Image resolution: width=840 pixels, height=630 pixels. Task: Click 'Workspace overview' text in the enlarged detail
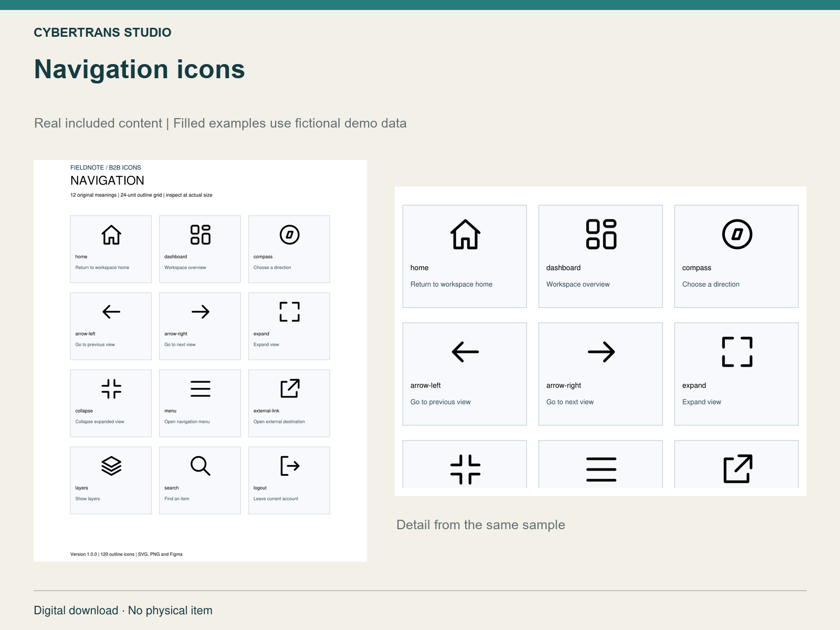pos(578,285)
